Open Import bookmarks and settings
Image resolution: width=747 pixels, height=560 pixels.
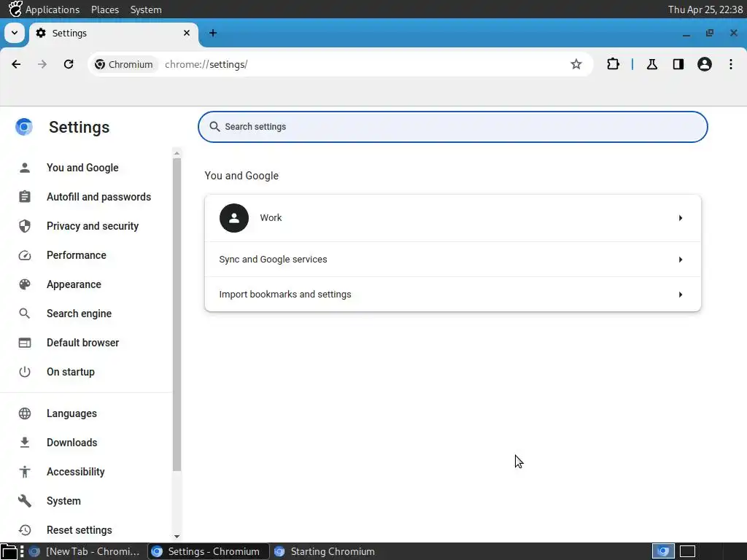tap(452, 295)
